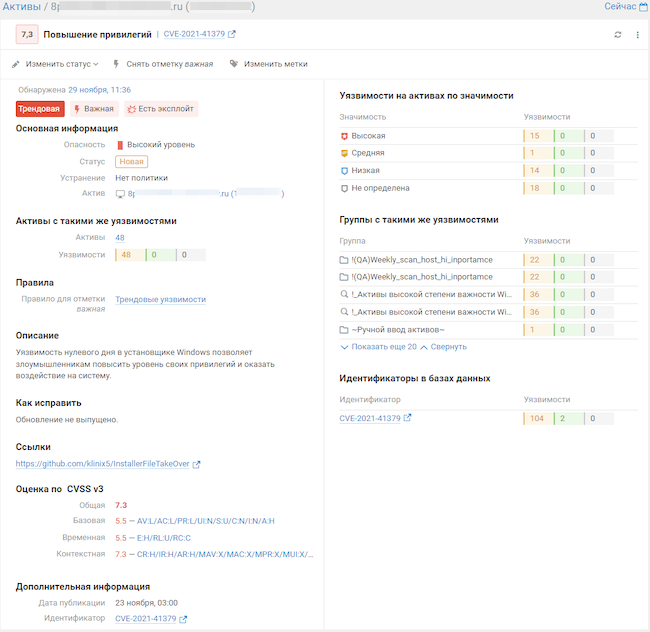Image resolution: width=650 pixels, height=632 pixels.
Task: Open the Трендовые уязвимости rule link
Action: tap(160, 299)
